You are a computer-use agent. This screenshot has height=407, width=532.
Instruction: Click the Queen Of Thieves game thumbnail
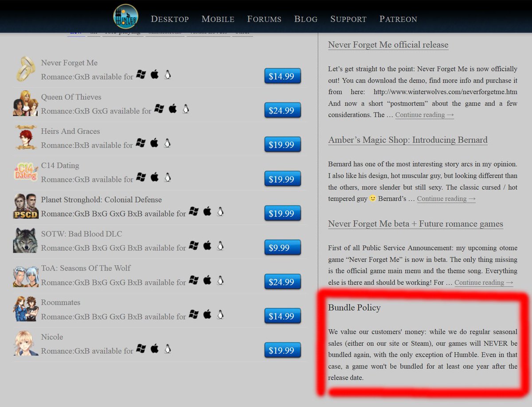coord(25,103)
